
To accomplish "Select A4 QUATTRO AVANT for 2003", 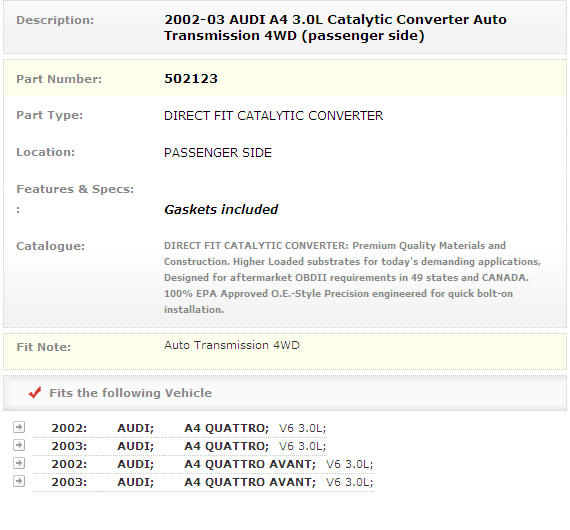I will point(250,482).
